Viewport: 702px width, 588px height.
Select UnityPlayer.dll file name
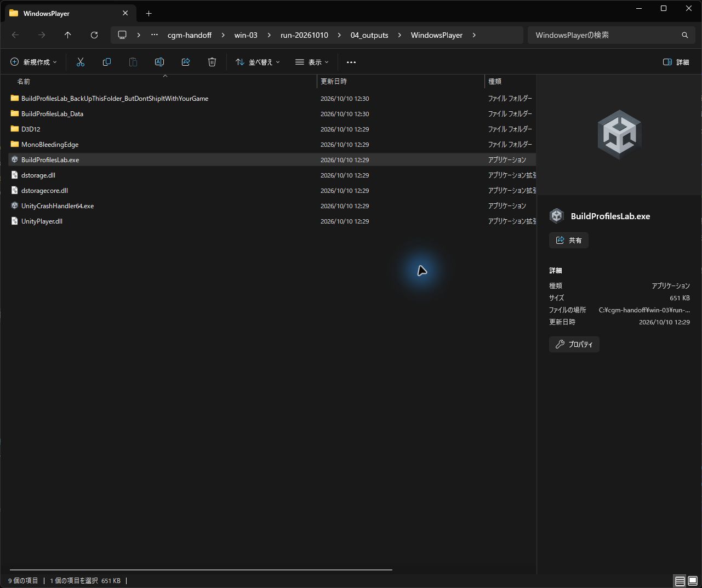click(x=42, y=221)
